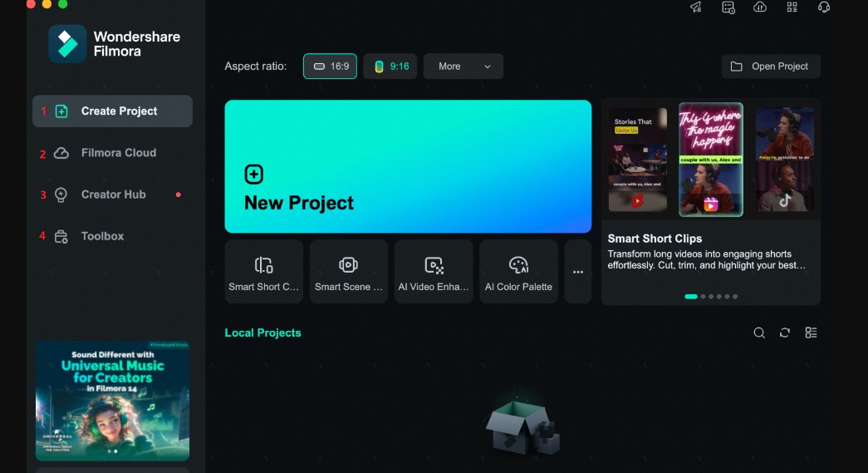The image size is (868, 473).
Task: Click the paper plane icon in top bar
Action: coord(695,7)
